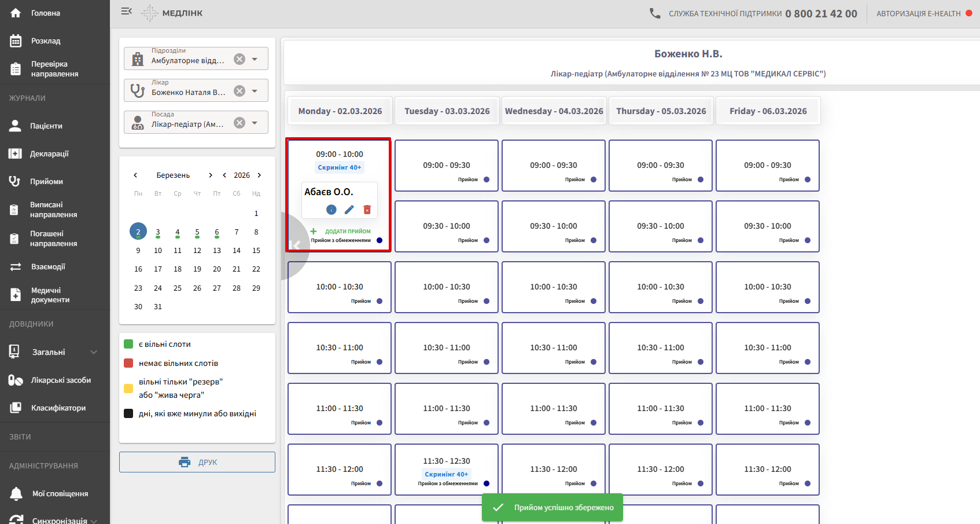
Task: Go to previous year before 2026
Action: (224, 175)
